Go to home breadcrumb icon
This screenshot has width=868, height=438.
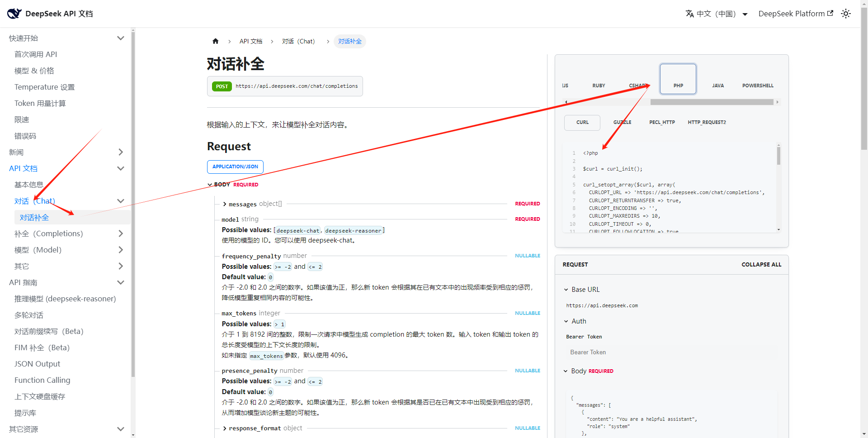(216, 41)
